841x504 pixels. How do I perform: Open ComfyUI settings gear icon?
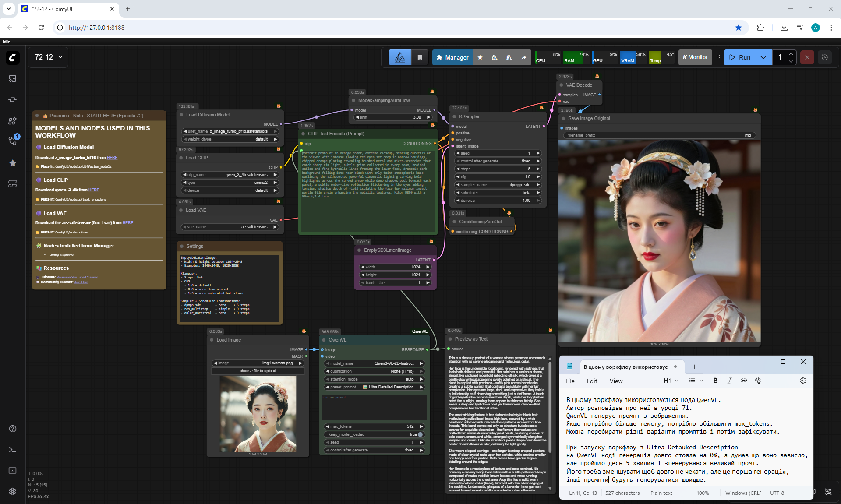point(12,491)
